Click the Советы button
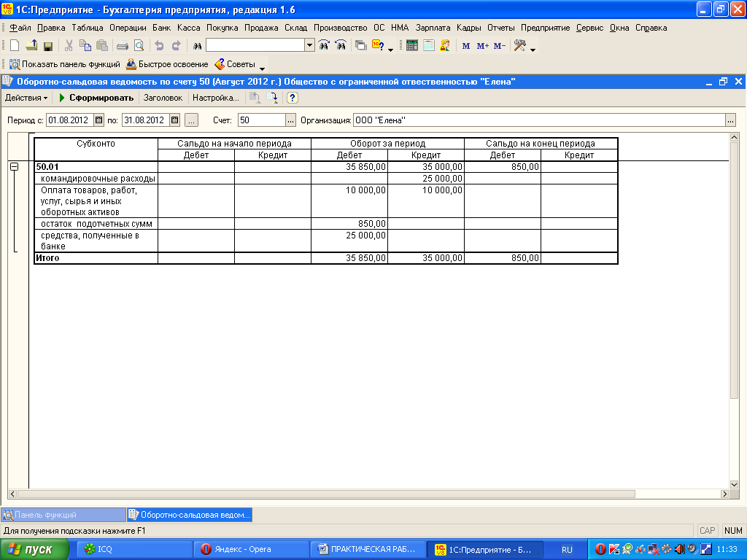 tap(235, 64)
